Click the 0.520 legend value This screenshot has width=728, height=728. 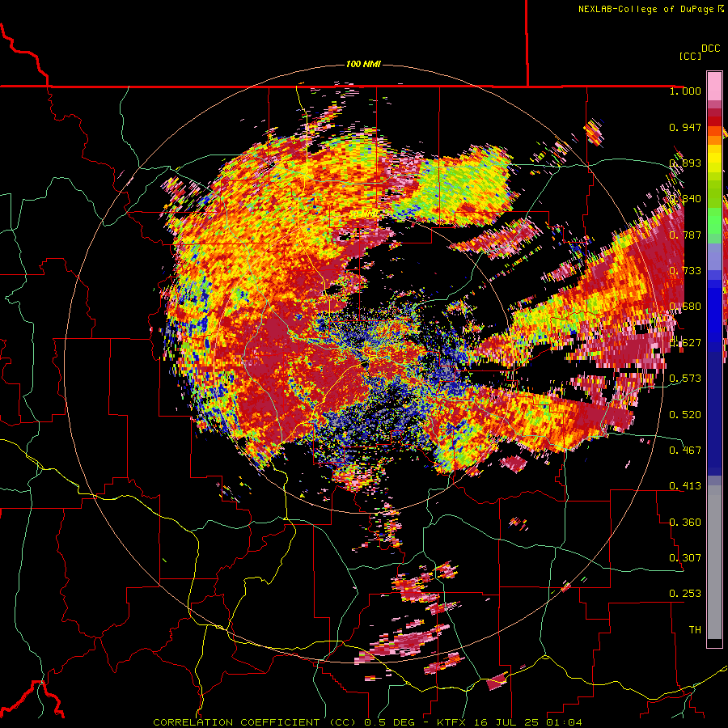click(x=685, y=415)
